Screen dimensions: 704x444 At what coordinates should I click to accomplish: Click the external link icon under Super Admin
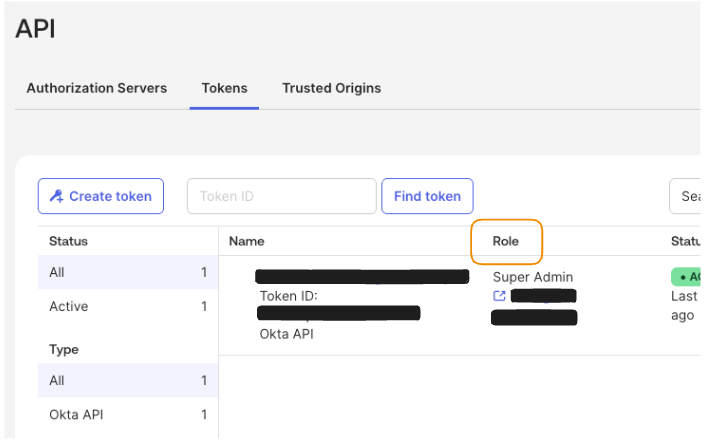coord(499,296)
